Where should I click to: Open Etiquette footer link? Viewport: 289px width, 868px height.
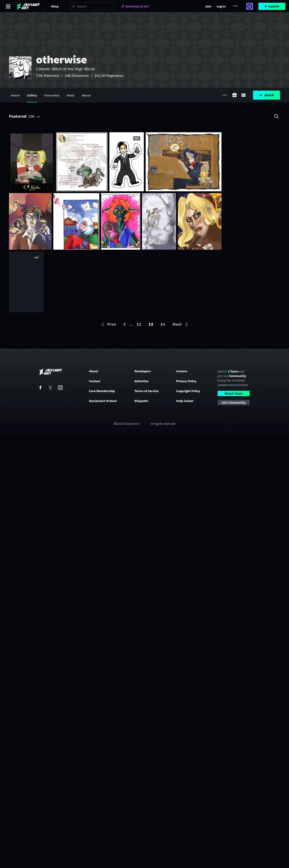click(141, 401)
